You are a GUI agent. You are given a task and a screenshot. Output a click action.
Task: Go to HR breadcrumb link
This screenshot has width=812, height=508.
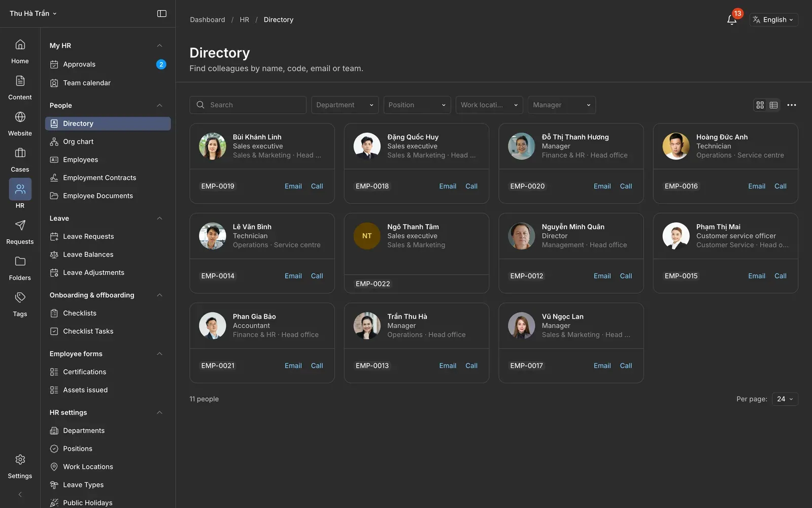[x=245, y=20]
